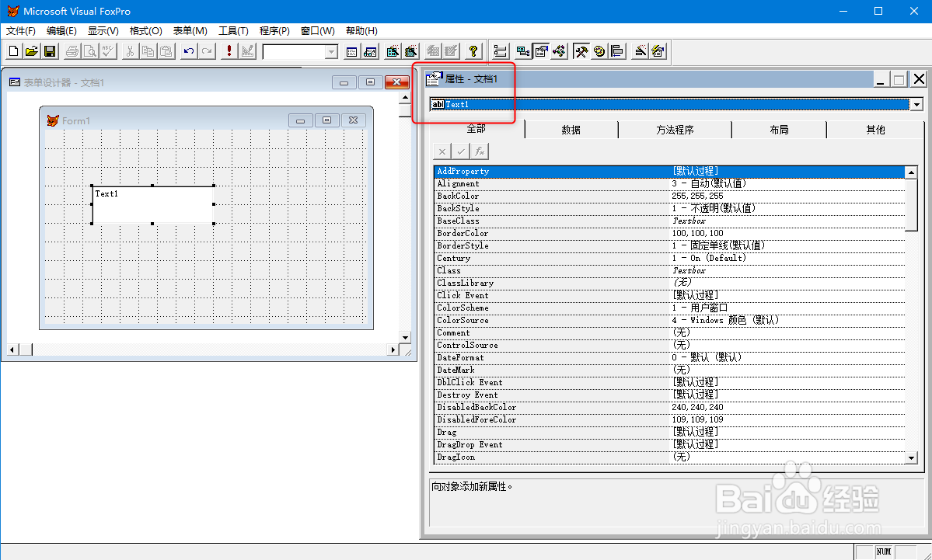Open the Data Environment icon
This screenshot has height=560, width=932.
(522, 52)
